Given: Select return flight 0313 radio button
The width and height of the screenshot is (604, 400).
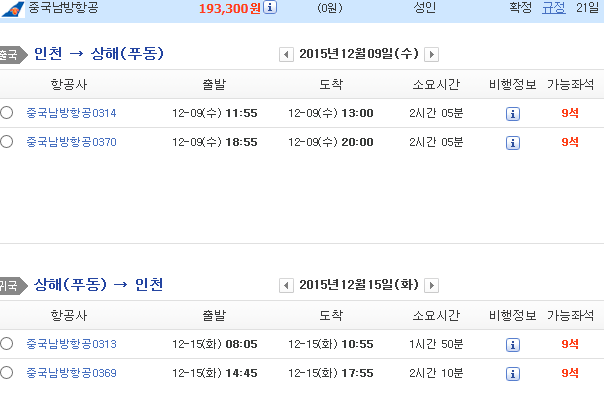Looking at the screenshot, I should (7, 343).
